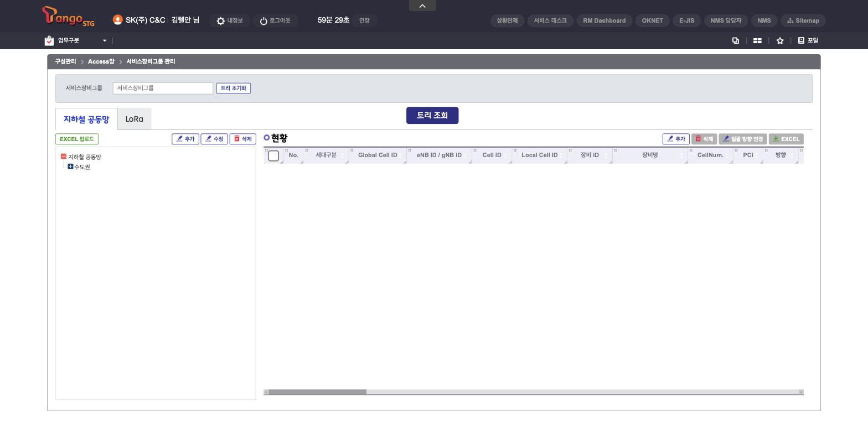868x427 pixels.
Task: Click 삭제 button in the tree panel
Action: [243, 139]
